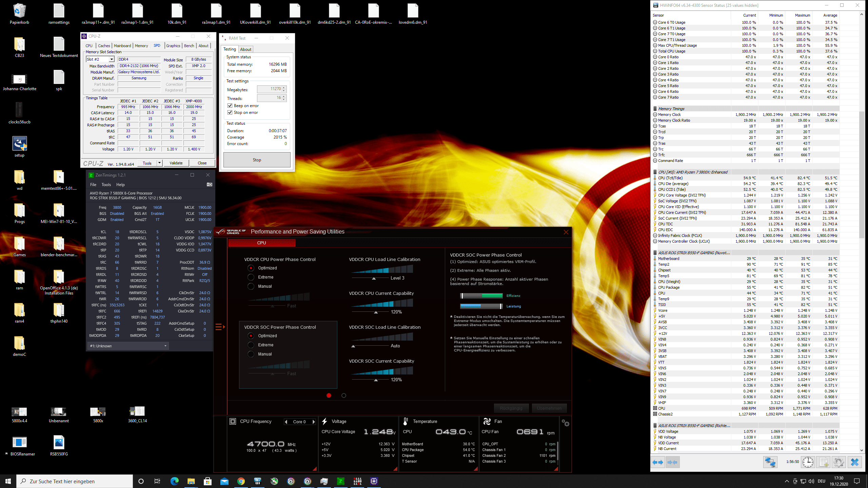
Task: Uncheck Beep on error in RAM Test
Action: click(230, 106)
